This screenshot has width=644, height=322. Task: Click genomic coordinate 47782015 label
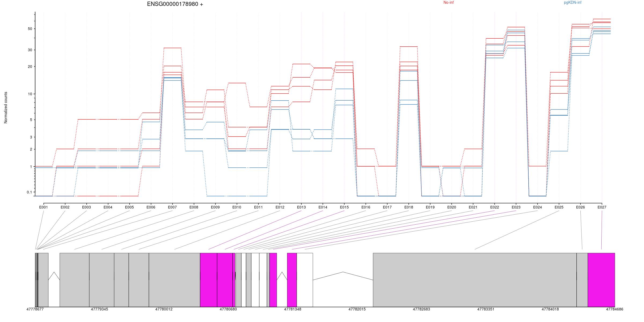coord(357,309)
